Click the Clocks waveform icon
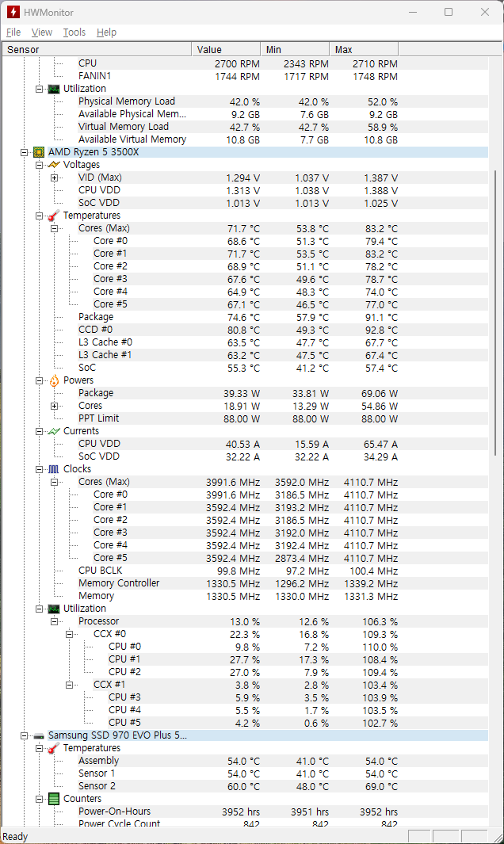 54,469
